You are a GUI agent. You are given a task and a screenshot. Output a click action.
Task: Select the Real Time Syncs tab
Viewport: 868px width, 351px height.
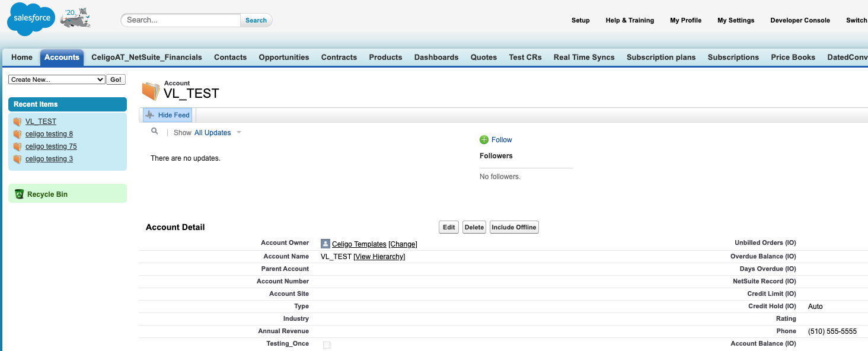pyautogui.click(x=584, y=58)
